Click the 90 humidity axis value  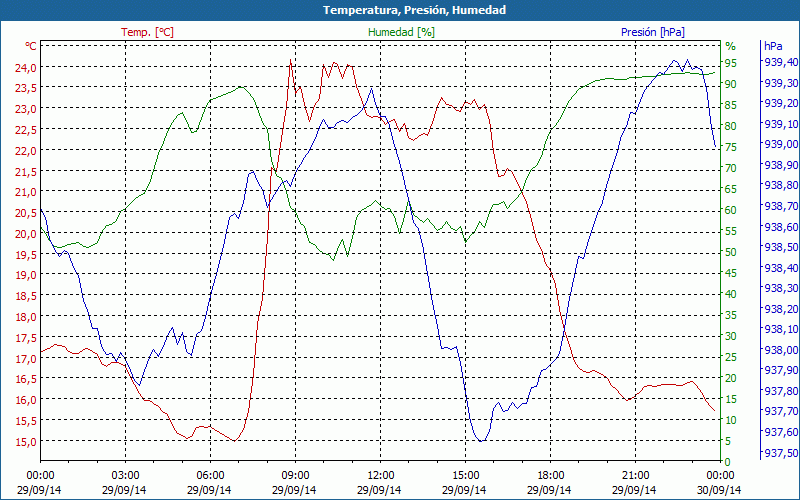731,84
